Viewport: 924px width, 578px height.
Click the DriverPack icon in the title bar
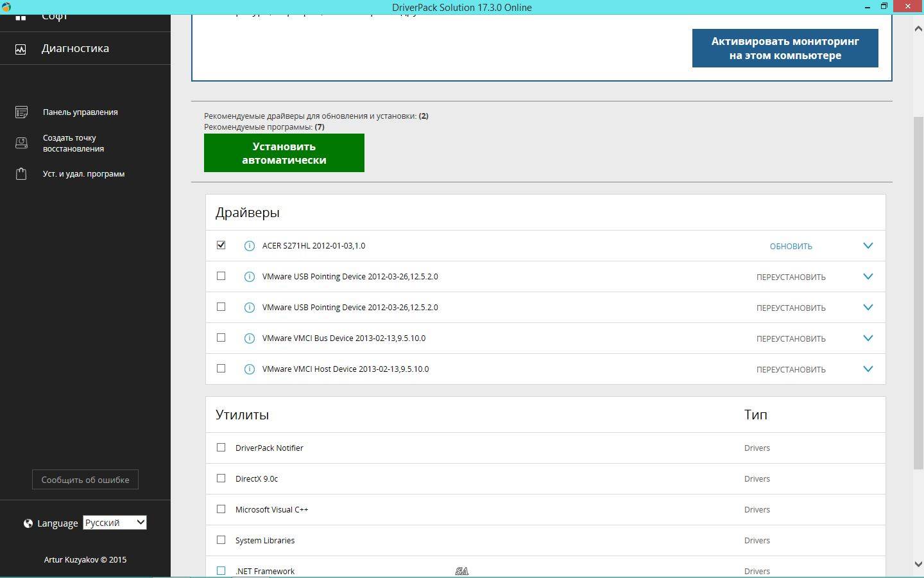point(5,6)
